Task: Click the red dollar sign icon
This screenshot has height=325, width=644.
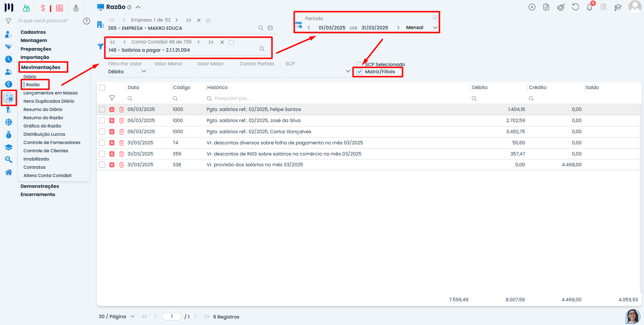Action: (43, 8)
